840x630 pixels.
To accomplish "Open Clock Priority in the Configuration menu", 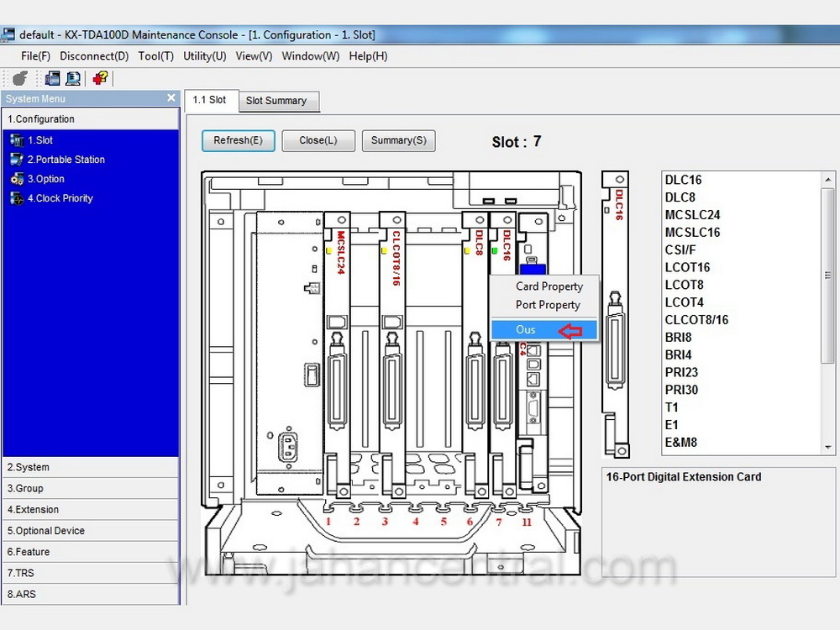I will 60,198.
